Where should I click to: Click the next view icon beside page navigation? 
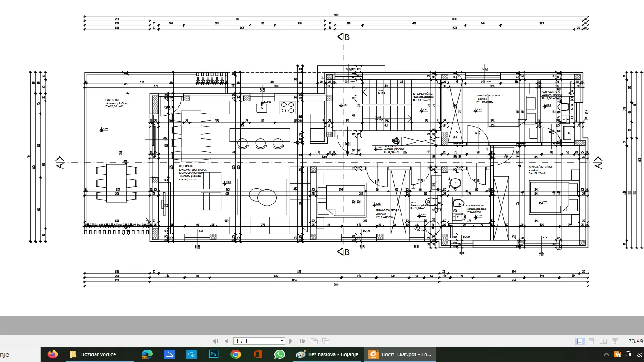(x=326, y=341)
